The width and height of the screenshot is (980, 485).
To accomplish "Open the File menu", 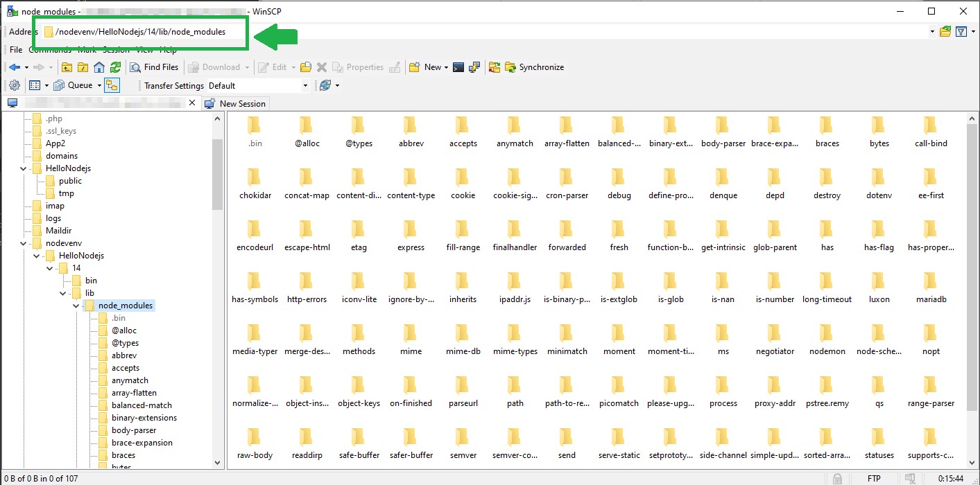I will click(16, 50).
